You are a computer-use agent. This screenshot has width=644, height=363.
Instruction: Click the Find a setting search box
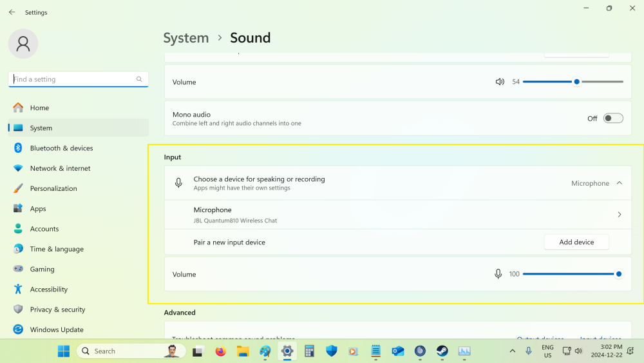(x=74, y=79)
